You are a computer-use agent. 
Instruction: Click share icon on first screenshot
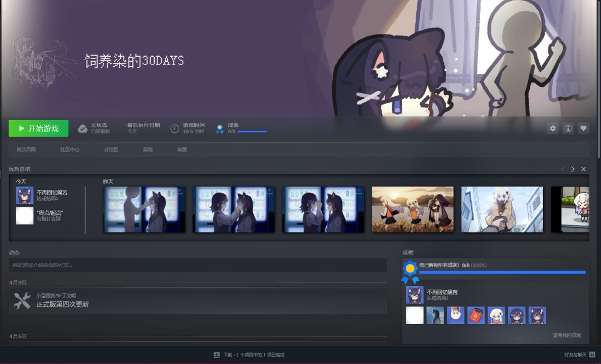click(180, 191)
